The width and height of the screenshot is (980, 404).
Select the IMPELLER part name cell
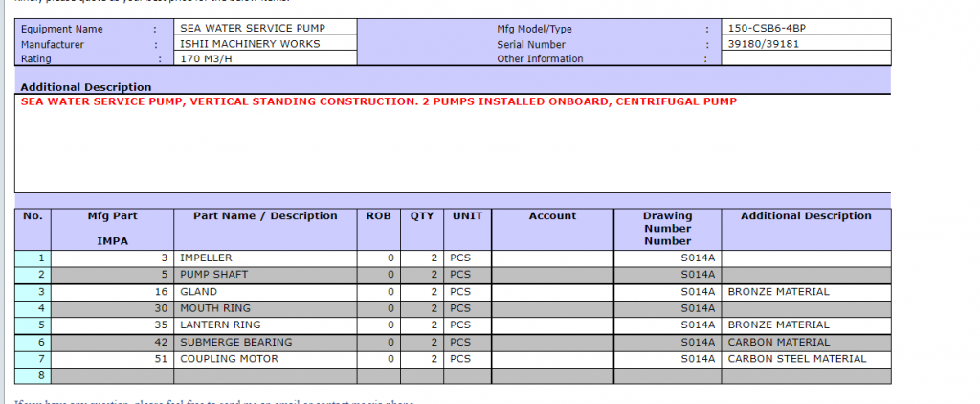tap(265, 258)
